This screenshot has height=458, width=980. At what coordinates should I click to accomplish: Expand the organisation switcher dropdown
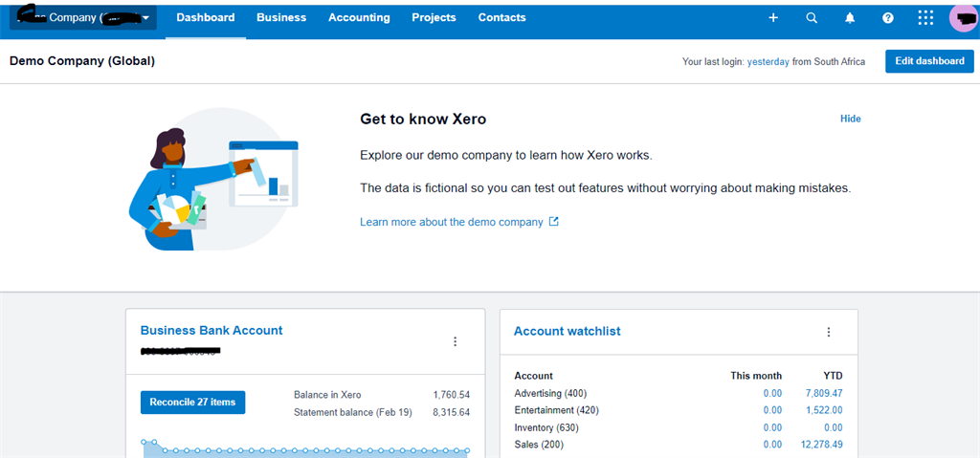[x=83, y=18]
